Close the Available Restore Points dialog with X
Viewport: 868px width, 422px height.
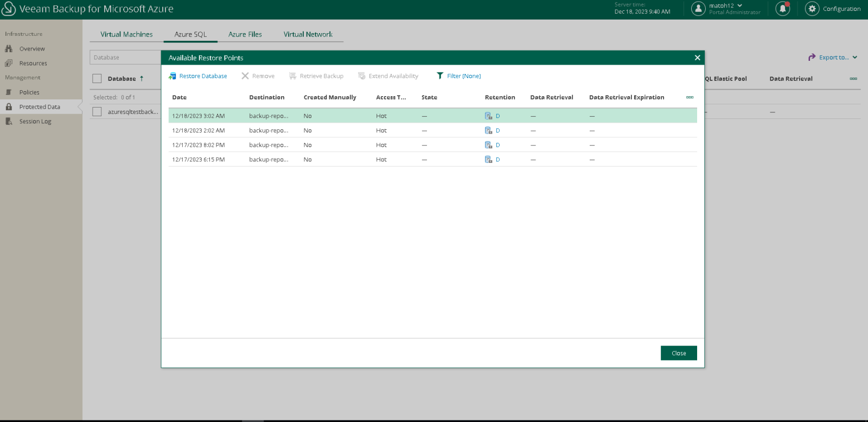697,58
